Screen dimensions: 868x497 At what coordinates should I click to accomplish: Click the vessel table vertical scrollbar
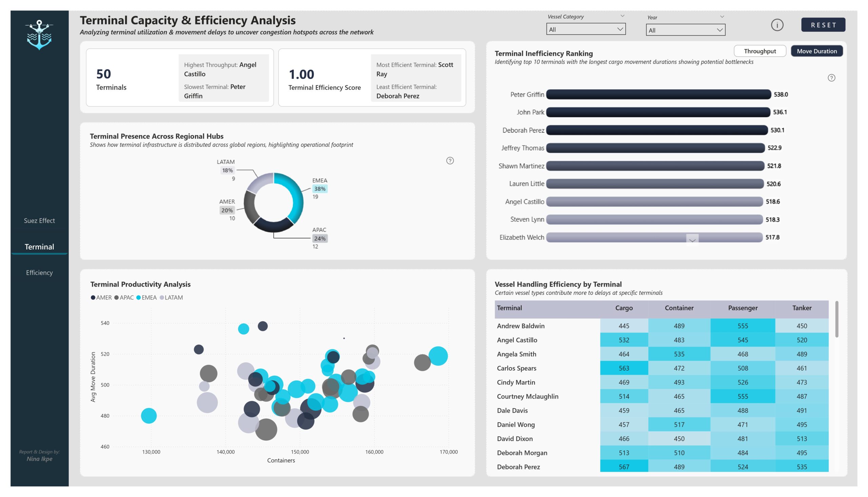[x=836, y=320]
